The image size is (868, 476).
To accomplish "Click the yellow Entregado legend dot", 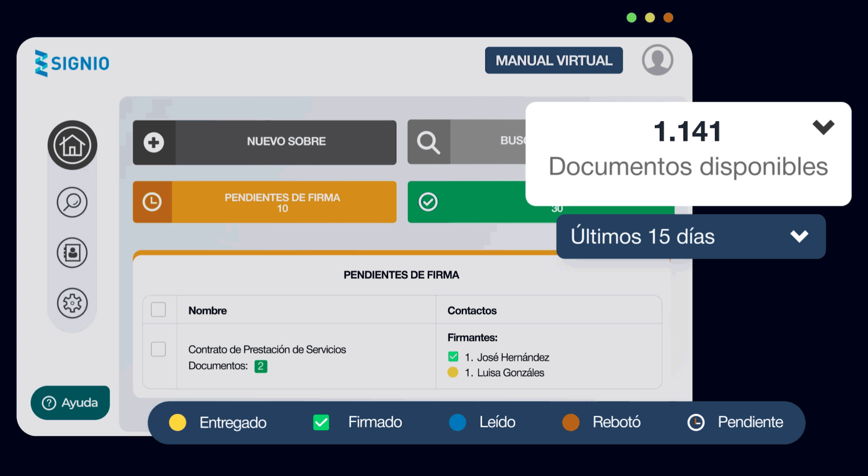I will coord(178,423).
